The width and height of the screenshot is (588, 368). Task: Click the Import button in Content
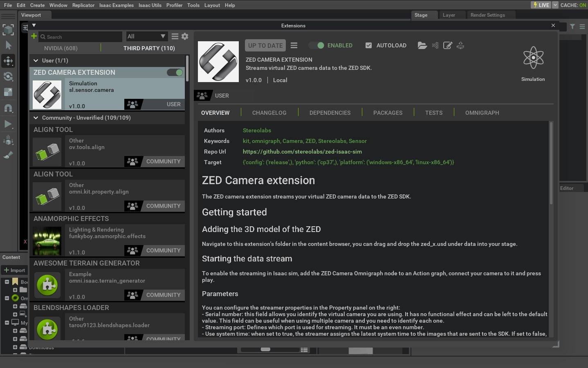[x=14, y=270]
